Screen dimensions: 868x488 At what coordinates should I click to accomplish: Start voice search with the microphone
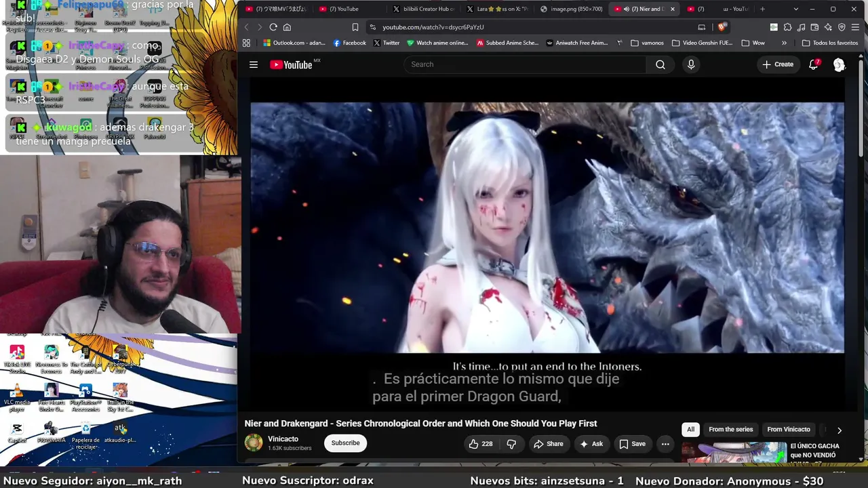tap(691, 64)
